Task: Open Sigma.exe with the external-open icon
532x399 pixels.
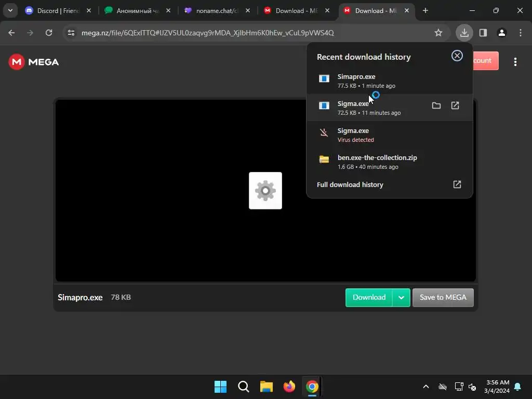Action: pyautogui.click(x=455, y=105)
